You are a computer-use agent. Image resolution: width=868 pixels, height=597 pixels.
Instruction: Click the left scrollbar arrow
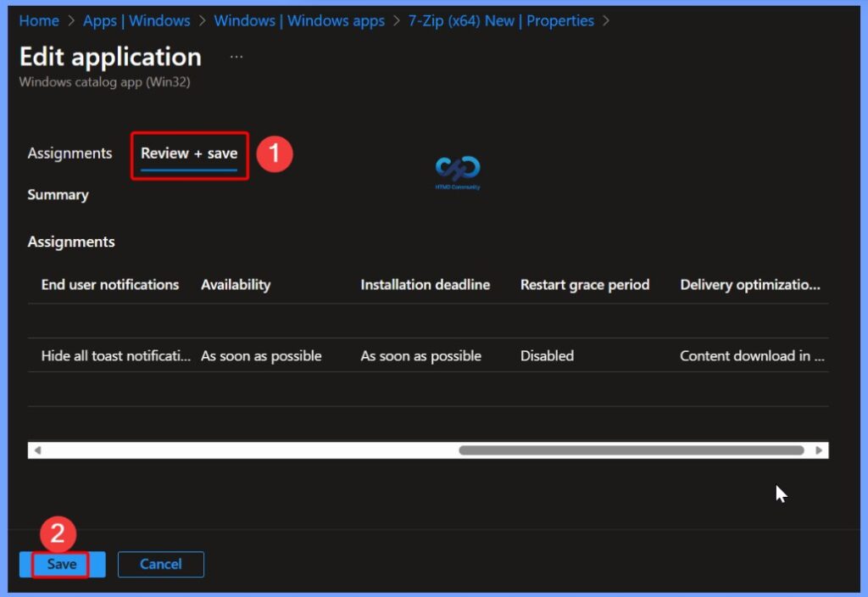pyautogui.click(x=36, y=449)
